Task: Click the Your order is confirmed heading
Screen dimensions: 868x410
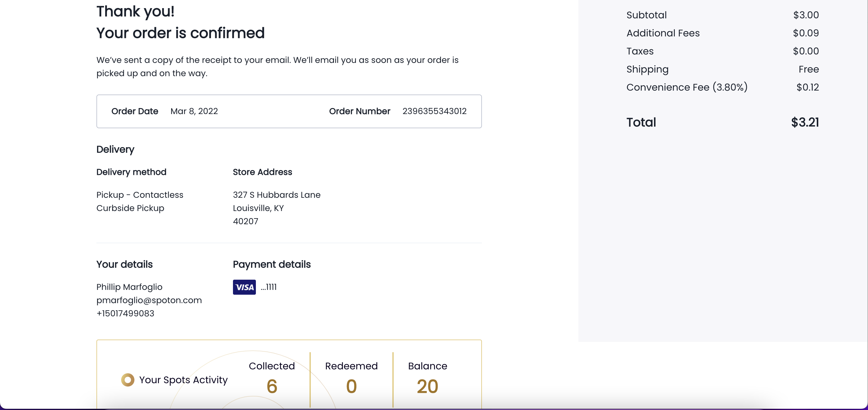Action: pyautogui.click(x=181, y=33)
